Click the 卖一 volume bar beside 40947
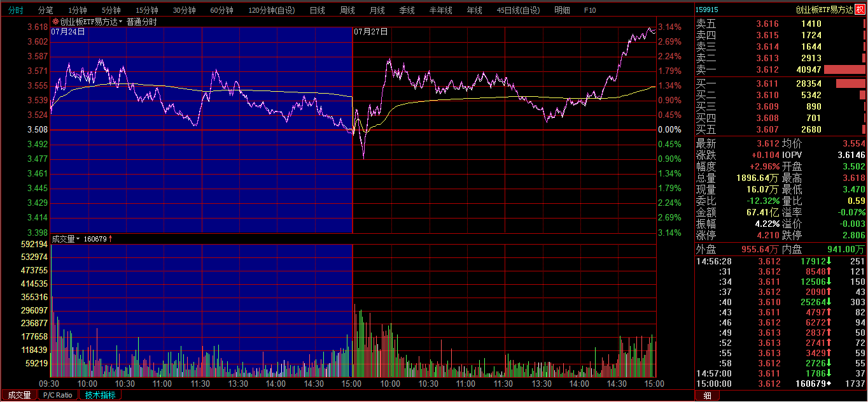Screen dimensions: 868x402 845,69
